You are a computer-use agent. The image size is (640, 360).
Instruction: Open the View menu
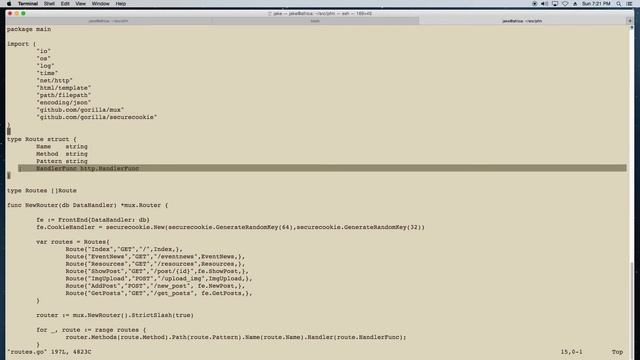[80, 4]
